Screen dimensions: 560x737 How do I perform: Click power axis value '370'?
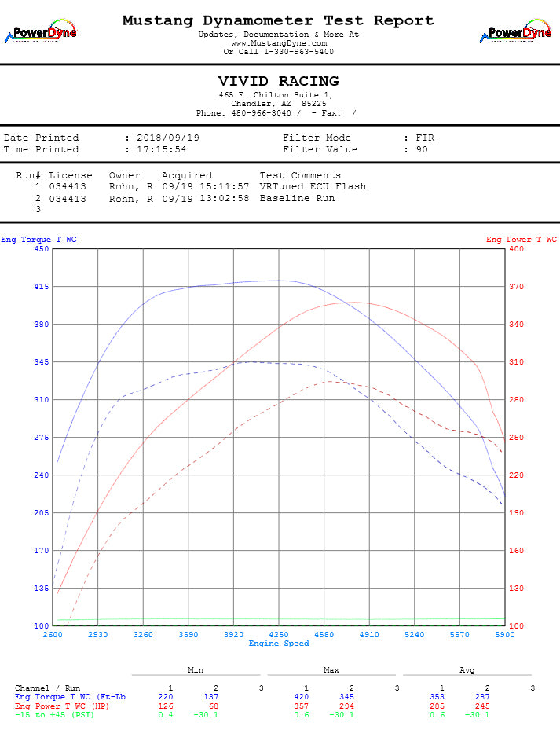[516, 286]
